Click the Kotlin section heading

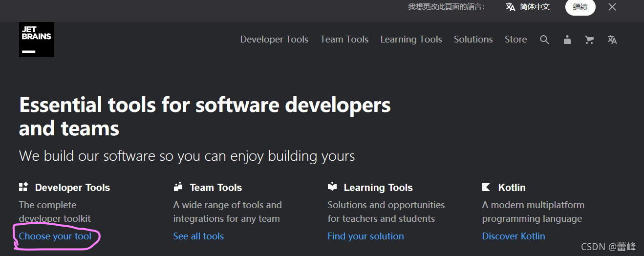pyautogui.click(x=512, y=188)
